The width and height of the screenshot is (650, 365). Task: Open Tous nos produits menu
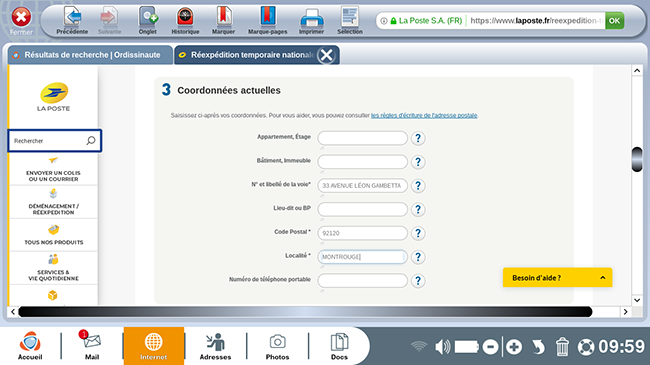tap(53, 235)
